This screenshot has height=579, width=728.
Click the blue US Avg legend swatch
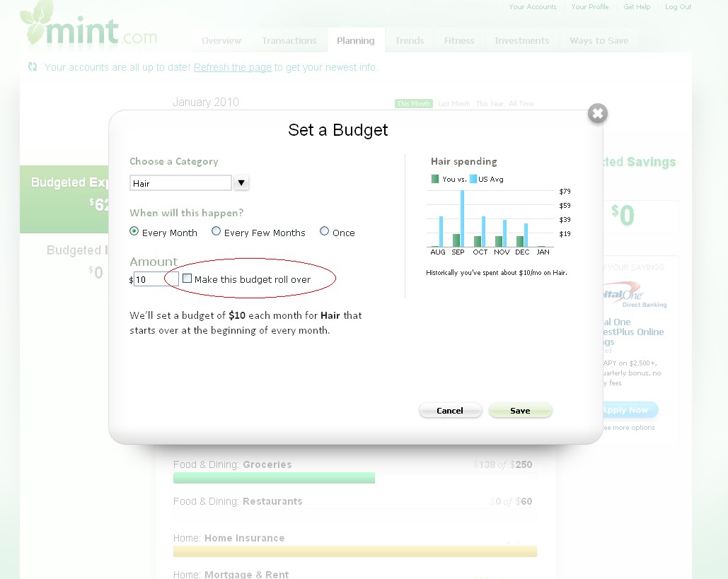click(473, 179)
